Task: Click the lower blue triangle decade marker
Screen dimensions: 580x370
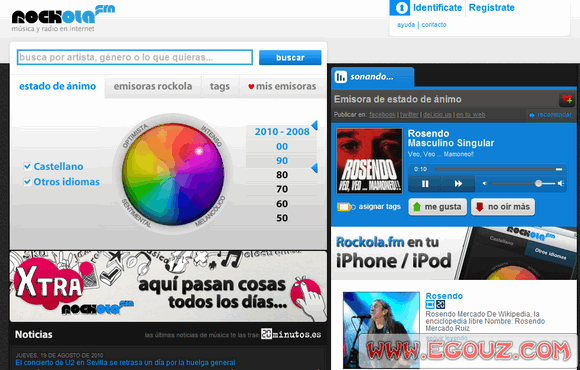Action: 314,168
